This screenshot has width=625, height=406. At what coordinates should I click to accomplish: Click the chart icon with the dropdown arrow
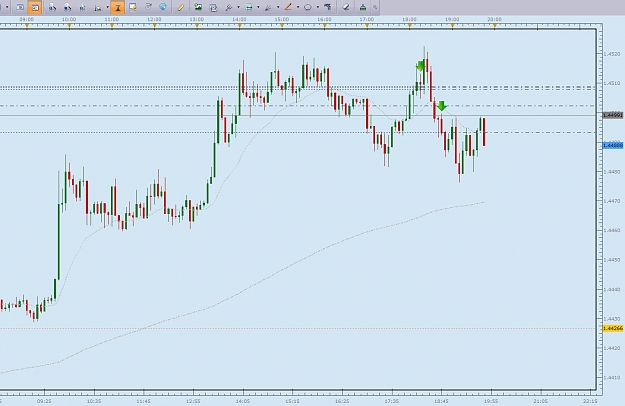[x=98, y=8]
